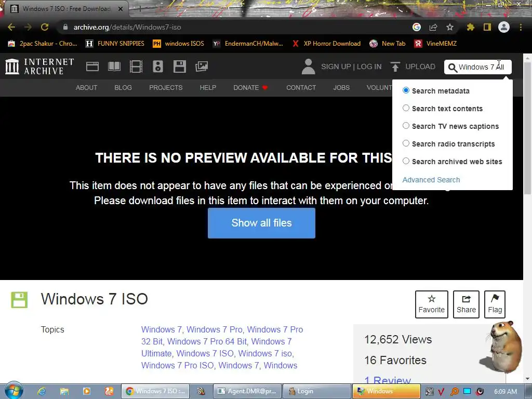Viewport: 532px width, 399px height.
Task: Open the XP Horror Download bookmark
Action: click(x=326, y=44)
